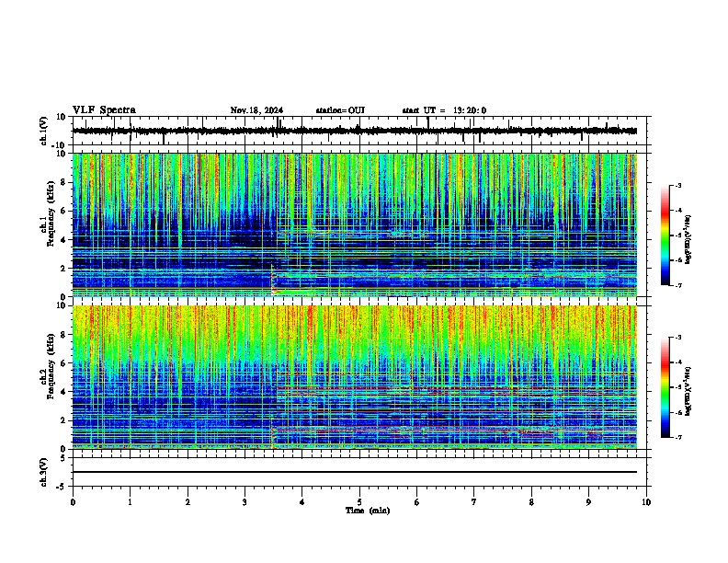The height and width of the screenshot is (563, 728).
Task: Click time axis tick label "2"
Action: [188, 502]
